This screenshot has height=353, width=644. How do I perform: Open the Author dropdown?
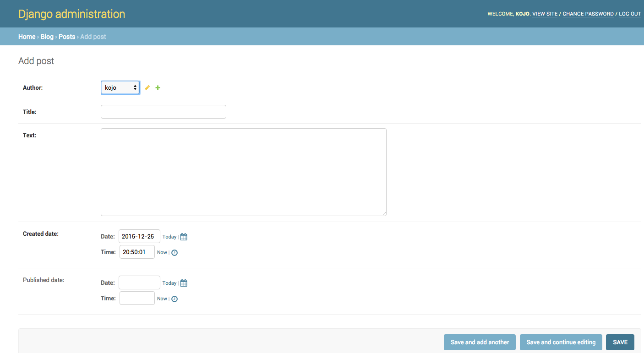click(120, 87)
